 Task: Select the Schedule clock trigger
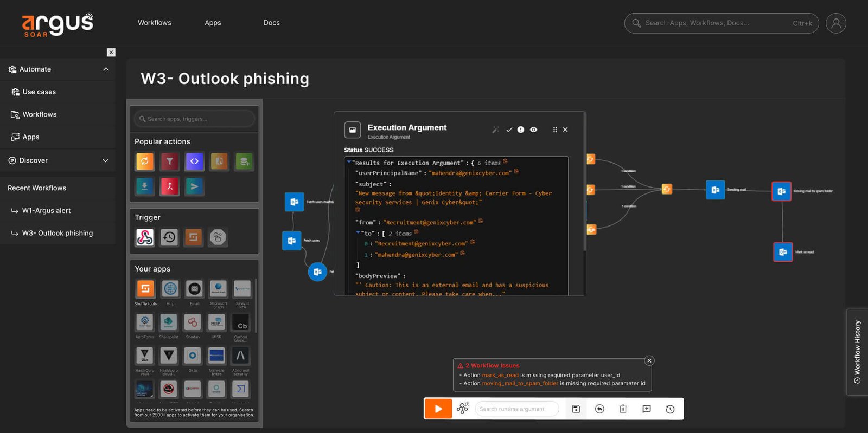pos(169,237)
